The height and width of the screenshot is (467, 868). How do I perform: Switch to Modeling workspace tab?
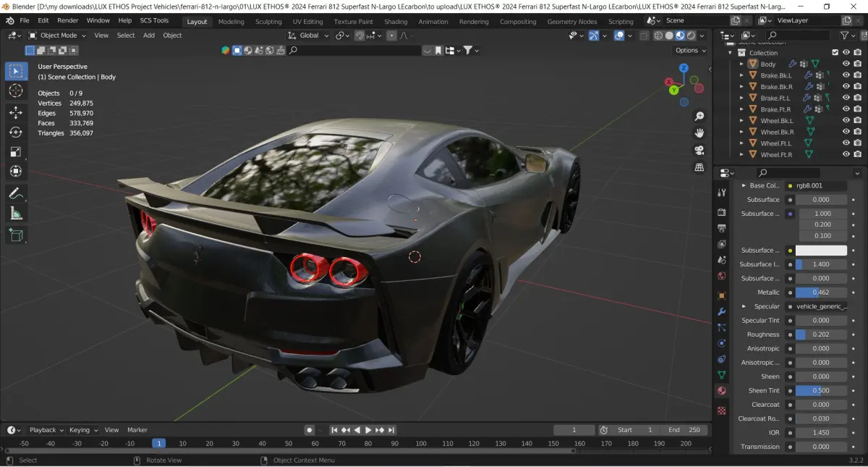tap(231, 22)
